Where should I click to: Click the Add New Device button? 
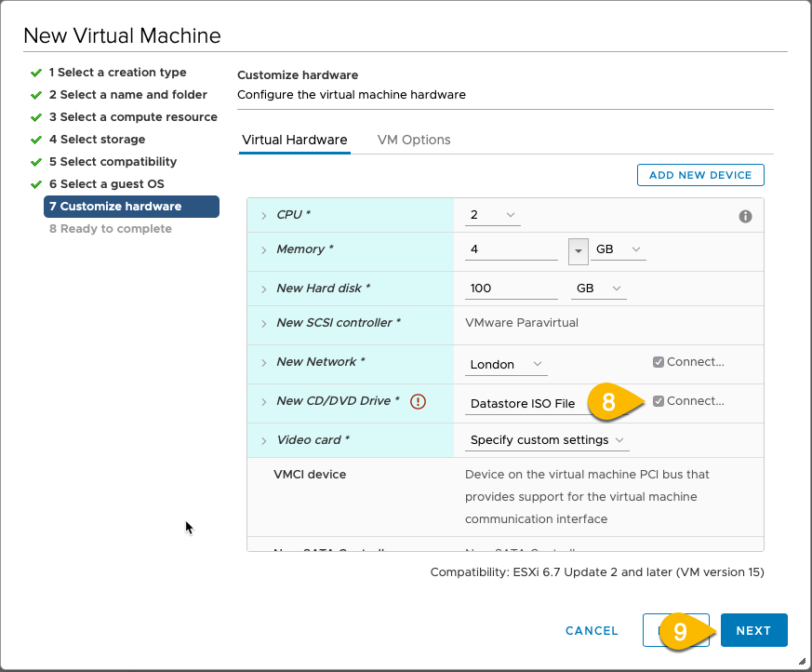pos(700,175)
